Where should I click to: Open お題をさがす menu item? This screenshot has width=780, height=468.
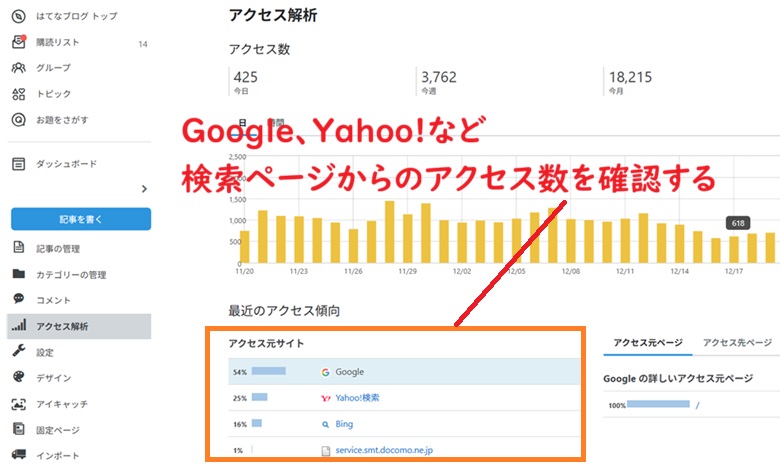coord(62,120)
